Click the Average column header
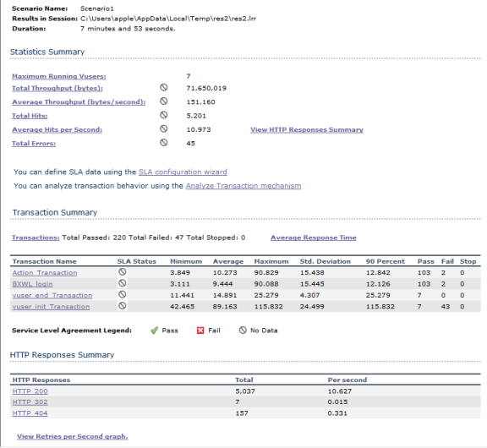This screenshot has width=487, height=448. pos(228,261)
